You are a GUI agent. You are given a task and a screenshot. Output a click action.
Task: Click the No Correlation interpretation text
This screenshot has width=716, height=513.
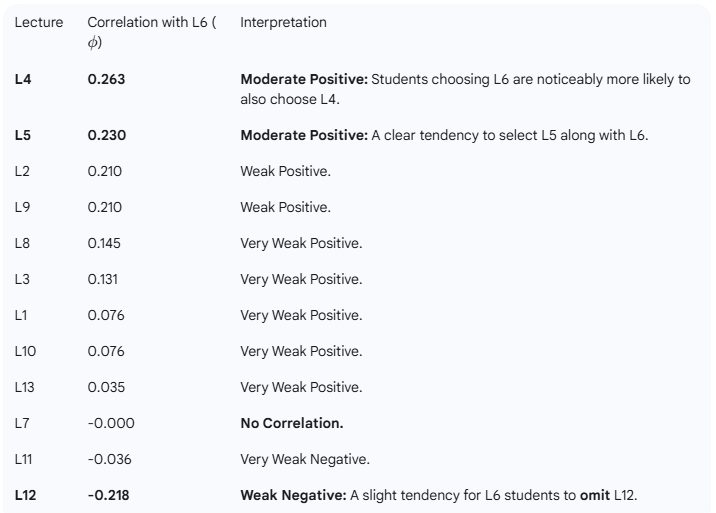coord(291,423)
